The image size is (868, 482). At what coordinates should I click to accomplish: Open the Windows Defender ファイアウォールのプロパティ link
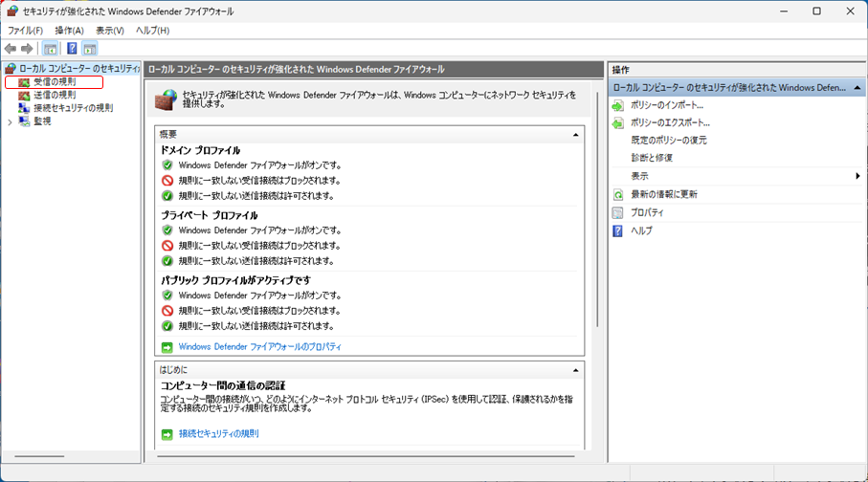pos(259,347)
